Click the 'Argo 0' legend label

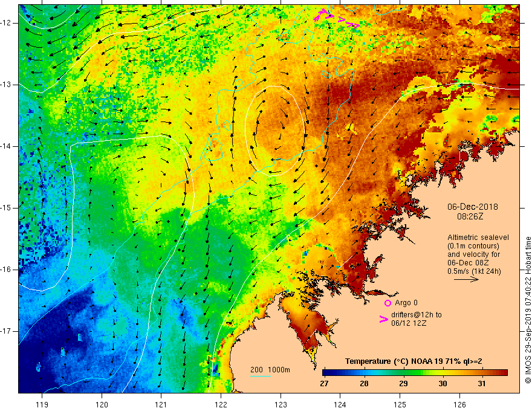click(x=406, y=302)
